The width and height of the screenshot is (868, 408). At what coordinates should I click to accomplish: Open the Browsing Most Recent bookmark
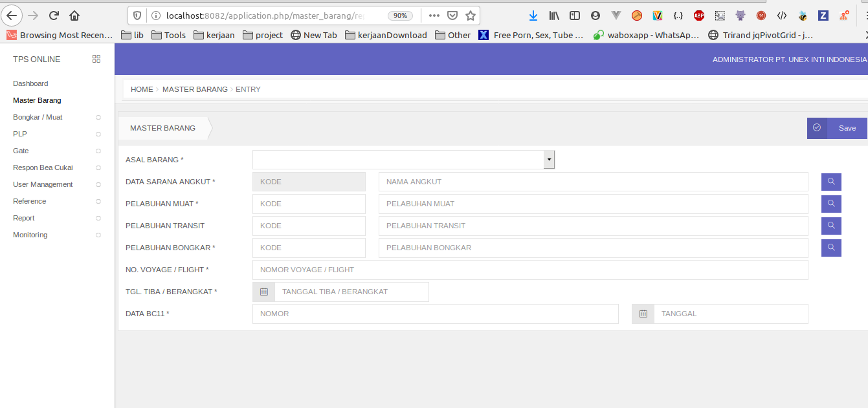pyautogui.click(x=60, y=35)
